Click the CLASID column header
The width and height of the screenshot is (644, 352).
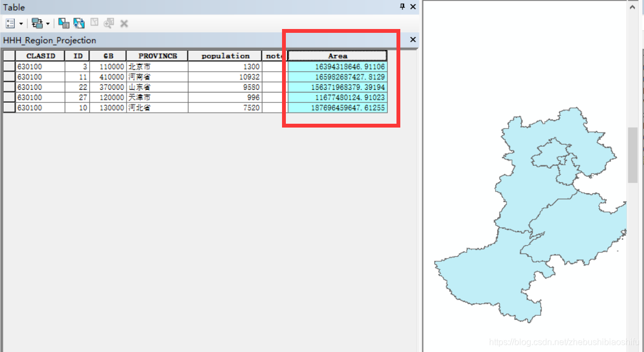(x=41, y=56)
